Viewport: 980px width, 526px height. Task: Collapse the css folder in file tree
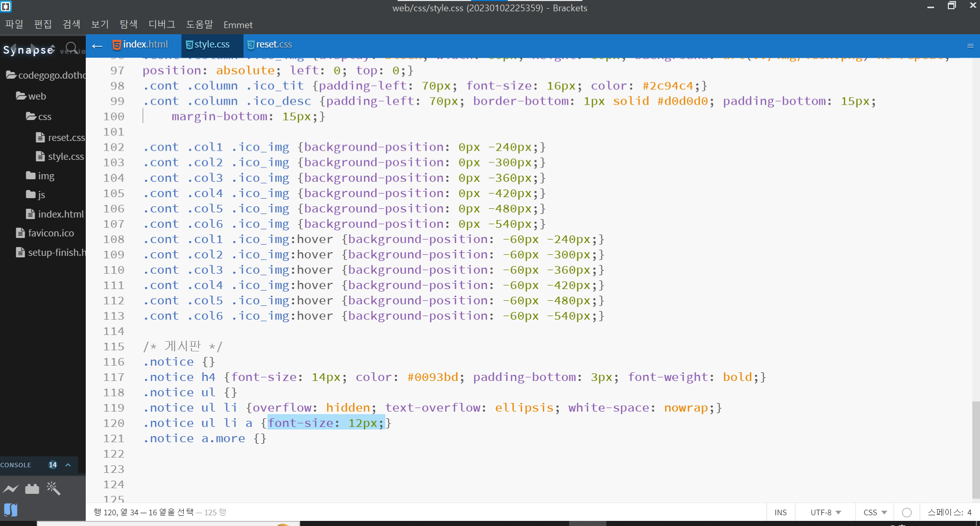pyautogui.click(x=39, y=116)
